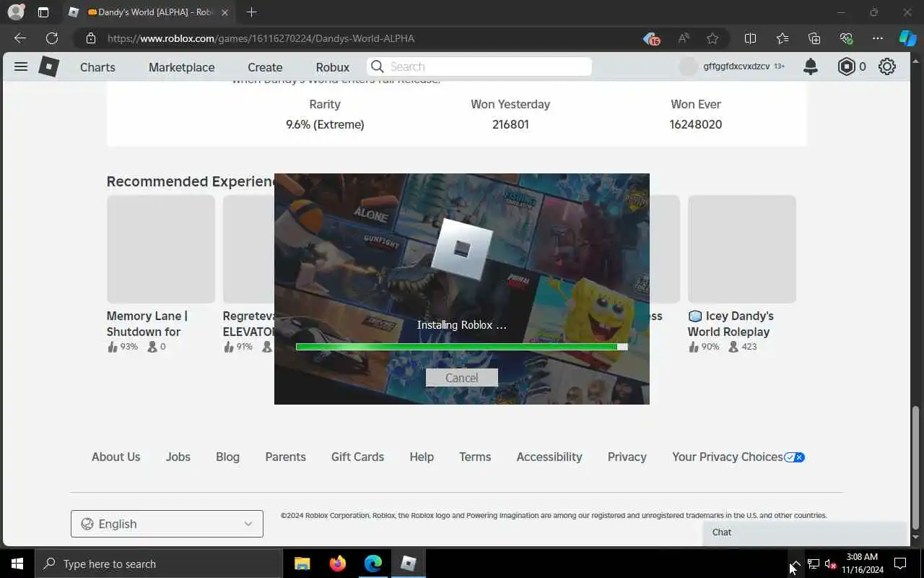Open the hamburger navigation menu

[x=21, y=66]
